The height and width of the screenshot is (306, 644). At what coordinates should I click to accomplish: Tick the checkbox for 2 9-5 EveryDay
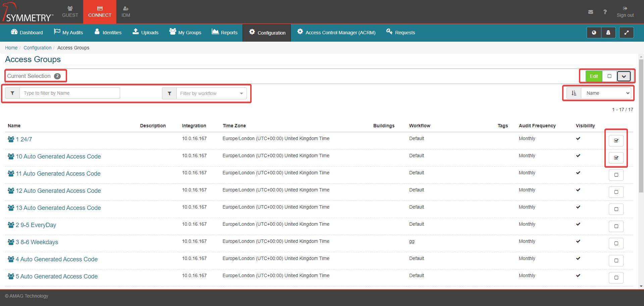[616, 226]
